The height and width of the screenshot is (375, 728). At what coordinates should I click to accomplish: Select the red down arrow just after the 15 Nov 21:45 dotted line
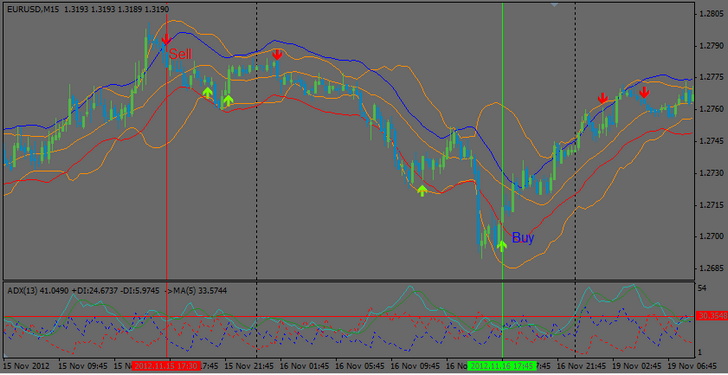[x=277, y=55]
